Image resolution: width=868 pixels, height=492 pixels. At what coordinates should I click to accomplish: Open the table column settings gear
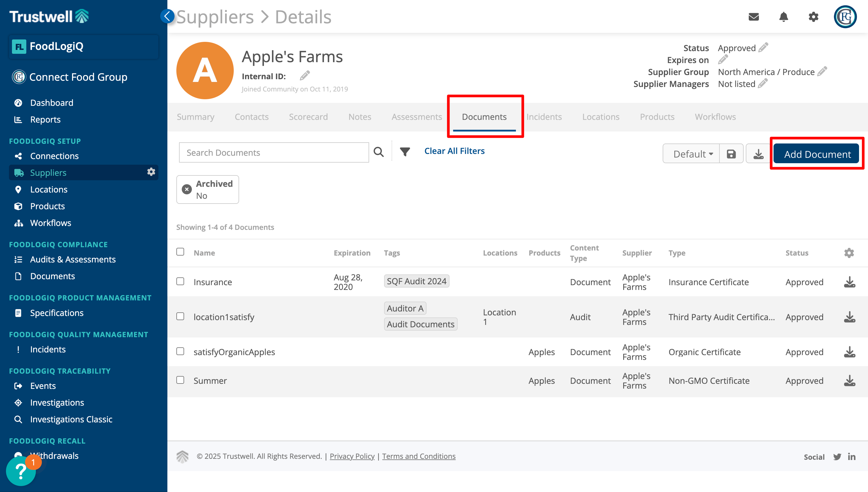pyautogui.click(x=849, y=253)
